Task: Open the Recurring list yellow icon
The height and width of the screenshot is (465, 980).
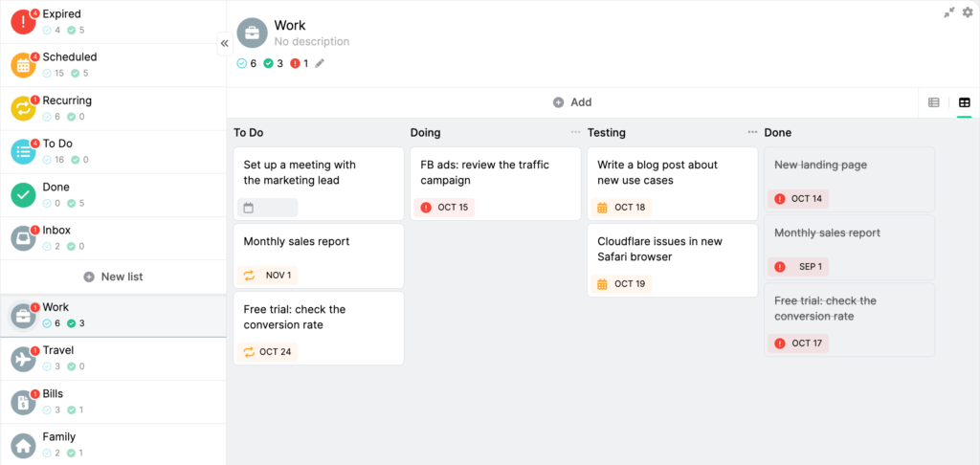Action: click(x=23, y=109)
